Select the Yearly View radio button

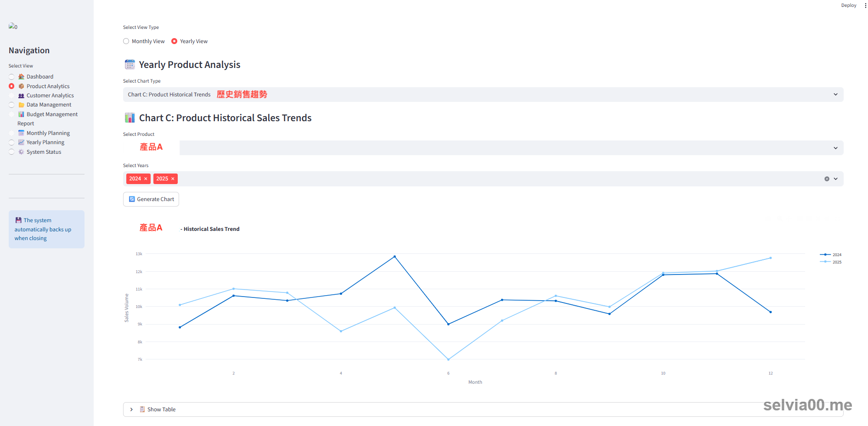click(174, 41)
